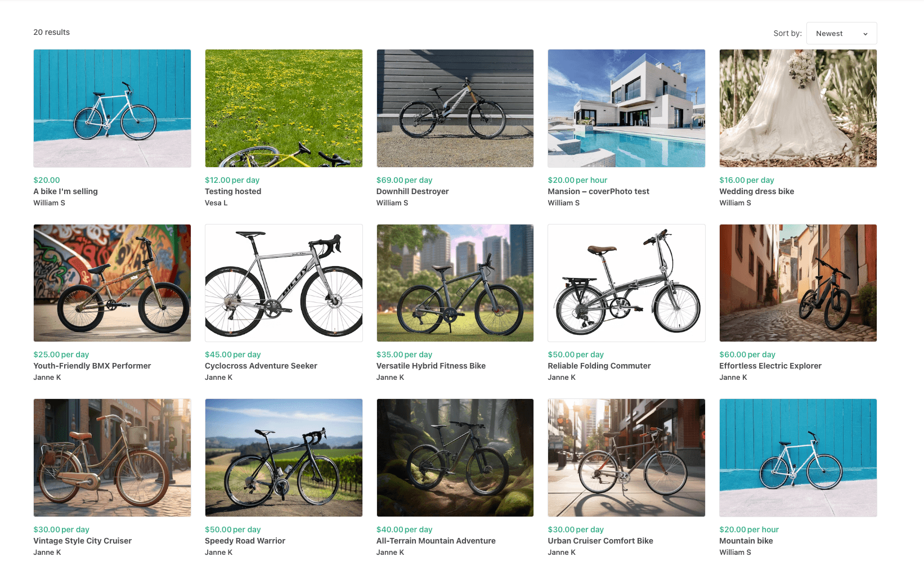This screenshot has height=570, width=924.
Task: View the Effortless Electric Explorer photo
Action: (x=797, y=283)
